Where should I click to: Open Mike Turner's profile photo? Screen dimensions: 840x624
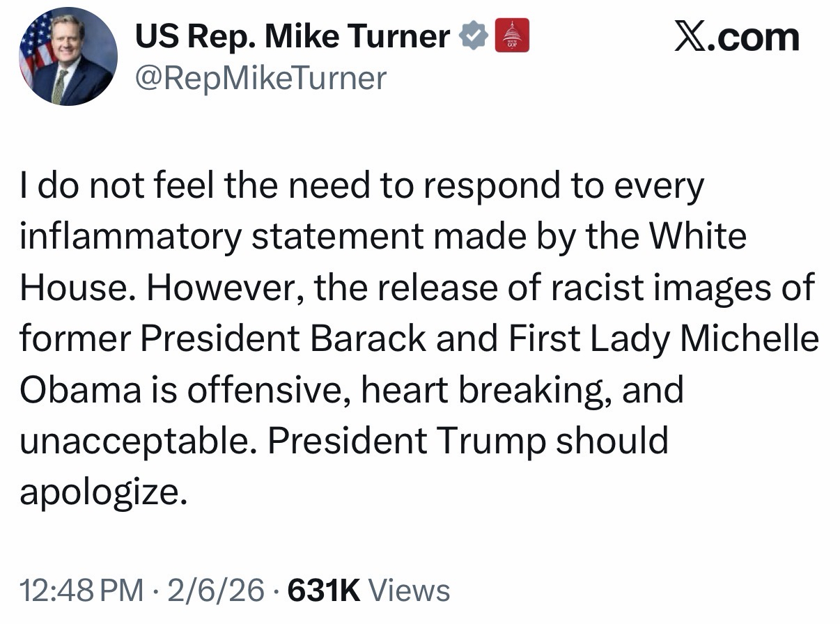(x=68, y=57)
